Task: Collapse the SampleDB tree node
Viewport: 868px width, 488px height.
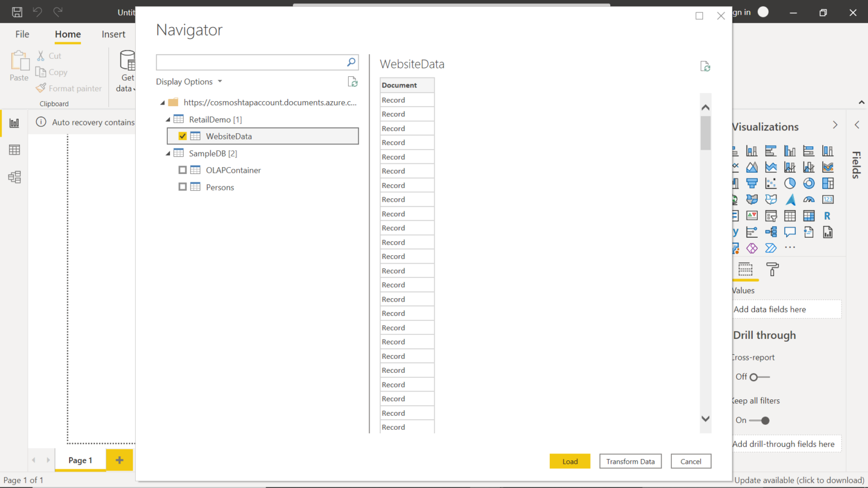Action: pos(167,153)
